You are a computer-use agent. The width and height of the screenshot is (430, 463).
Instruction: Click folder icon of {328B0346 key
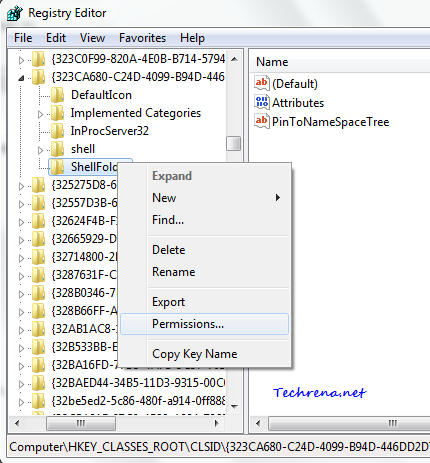coord(38,293)
